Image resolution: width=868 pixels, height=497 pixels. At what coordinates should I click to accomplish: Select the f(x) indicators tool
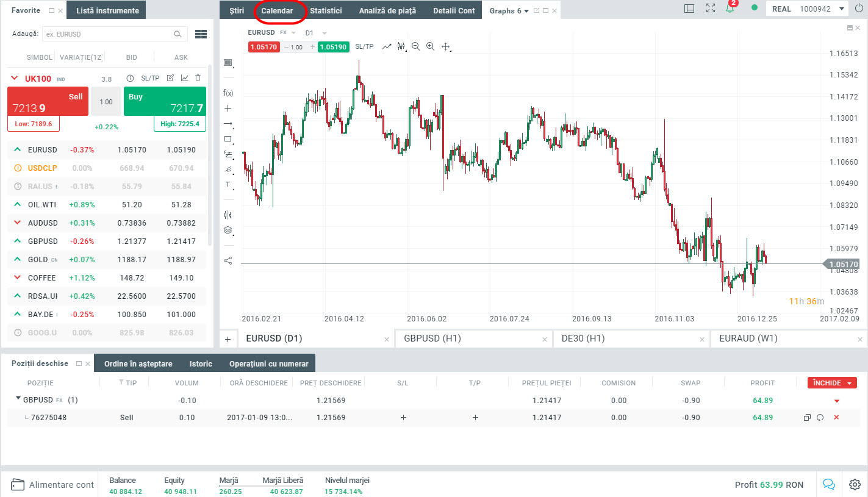click(x=228, y=93)
